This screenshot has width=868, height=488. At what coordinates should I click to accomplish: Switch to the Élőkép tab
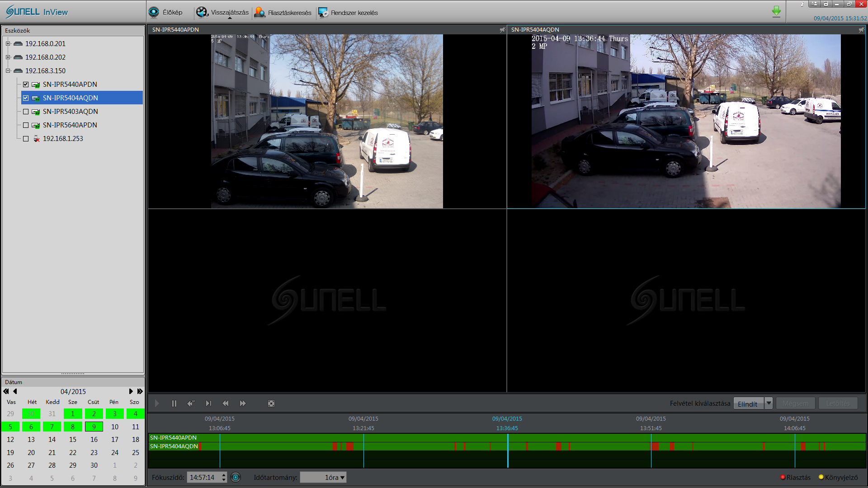165,13
